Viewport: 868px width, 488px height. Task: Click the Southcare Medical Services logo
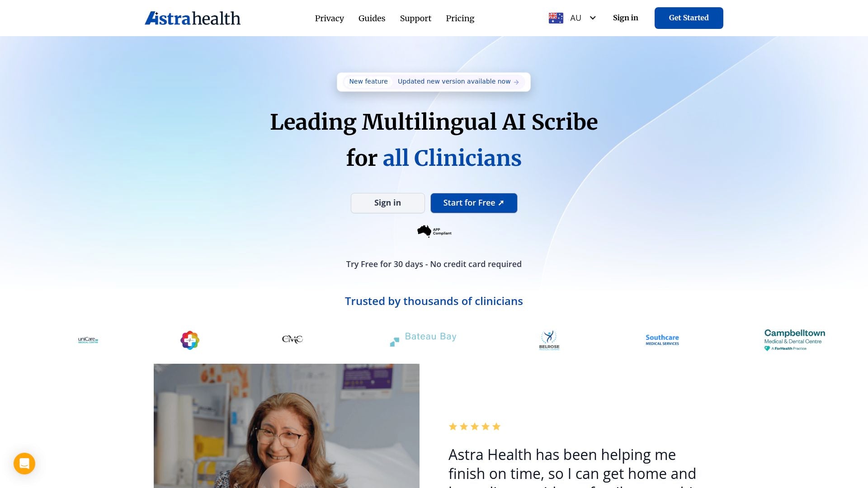coord(662,340)
